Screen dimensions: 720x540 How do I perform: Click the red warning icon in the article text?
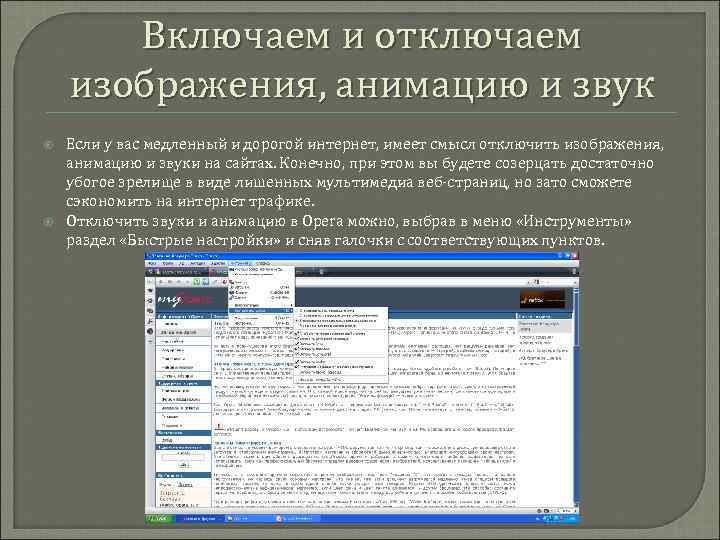click(219, 427)
